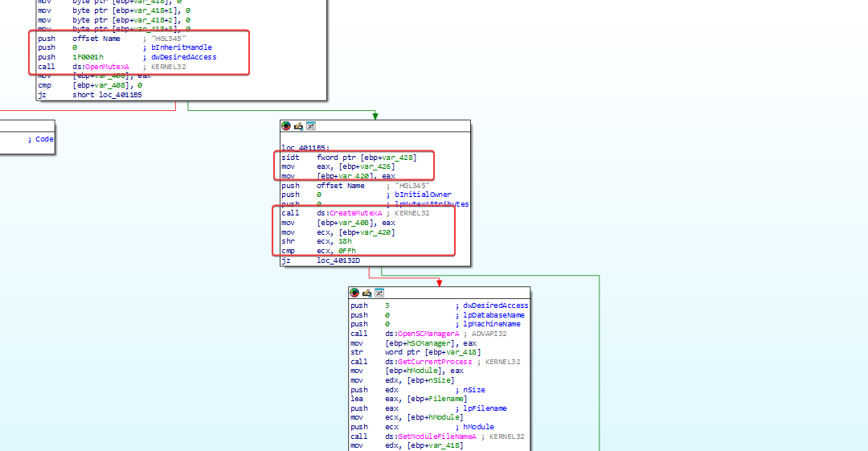The width and height of the screenshot is (868, 451).
Task: Click the 'ecx, 0FFh' compare operand
Action: coord(336,251)
